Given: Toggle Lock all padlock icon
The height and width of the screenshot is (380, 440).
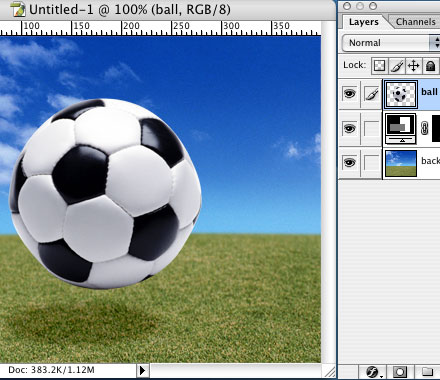Looking at the screenshot, I should click(x=430, y=65).
